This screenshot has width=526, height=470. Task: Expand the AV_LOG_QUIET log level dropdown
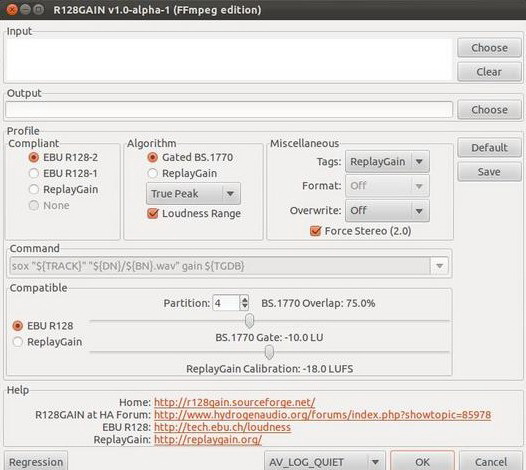click(x=325, y=462)
